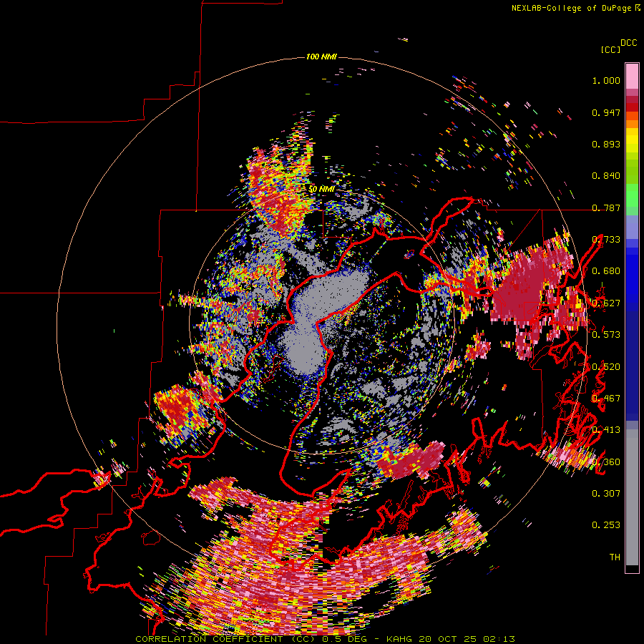Image resolution: width=644 pixels, height=644 pixels.
Task: Click the '50 NMI' range ring label
Action: [x=321, y=189]
